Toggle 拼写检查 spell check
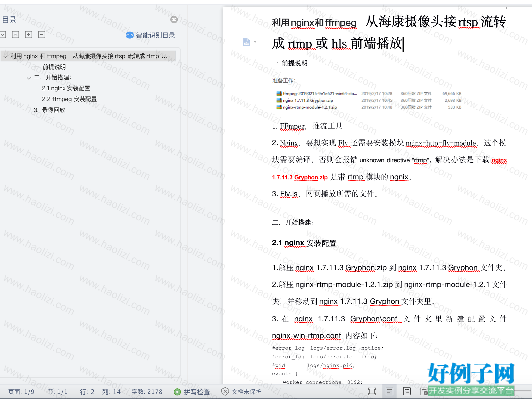Viewport: 532px width, 399px height. point(192,392)
